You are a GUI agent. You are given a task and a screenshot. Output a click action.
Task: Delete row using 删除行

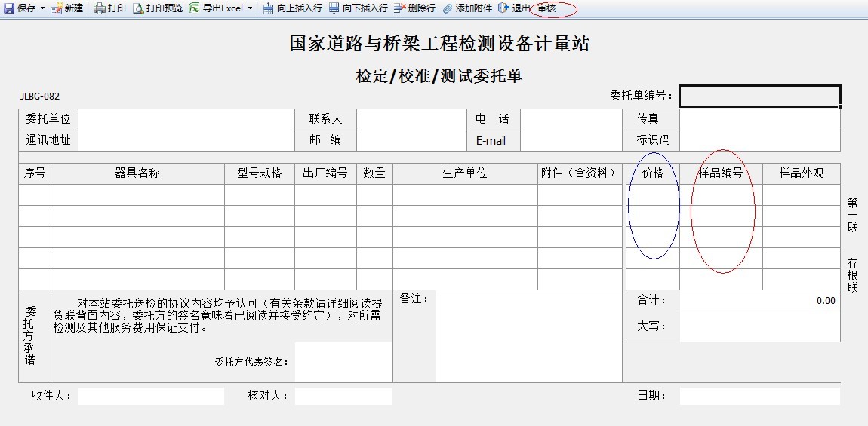click(x=415, y=8)
